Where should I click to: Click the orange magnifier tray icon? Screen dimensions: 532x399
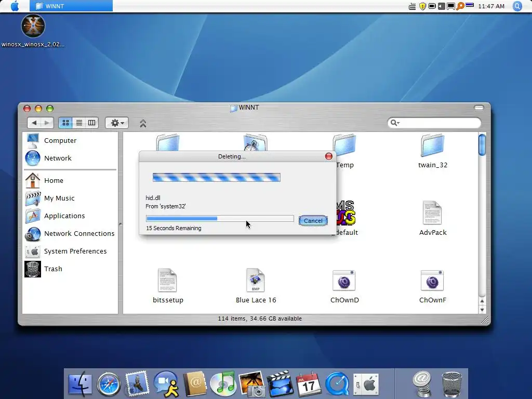460,6
